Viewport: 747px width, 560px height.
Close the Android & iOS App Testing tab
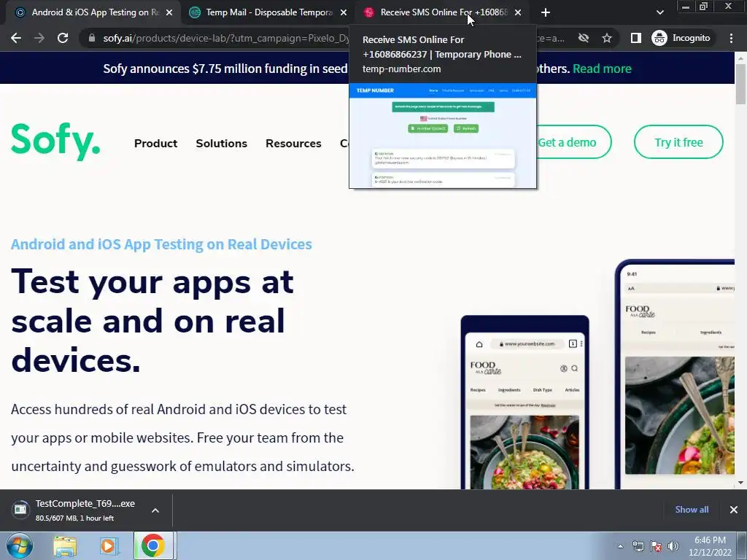click(x=169, y=12)
